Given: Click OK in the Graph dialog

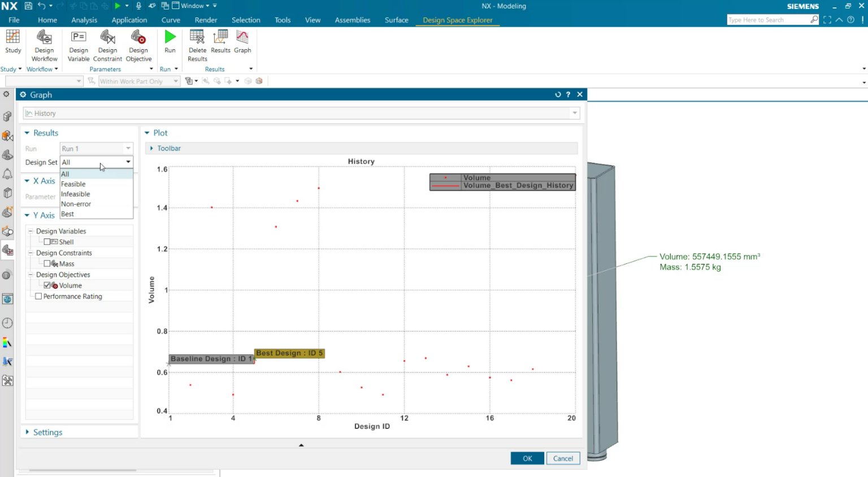Looking at the screenshot, I should (527, 458).
